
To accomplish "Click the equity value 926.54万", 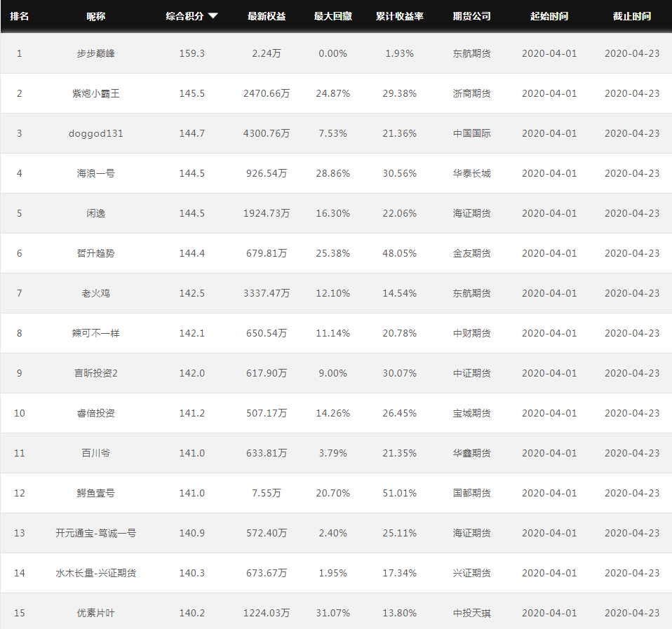I will (267, 173).
